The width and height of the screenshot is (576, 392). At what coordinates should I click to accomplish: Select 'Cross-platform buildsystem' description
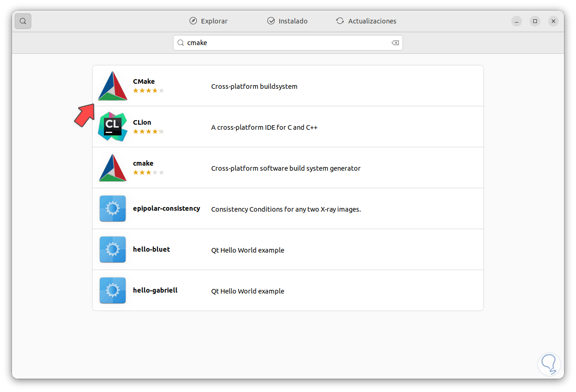[254, 86]
